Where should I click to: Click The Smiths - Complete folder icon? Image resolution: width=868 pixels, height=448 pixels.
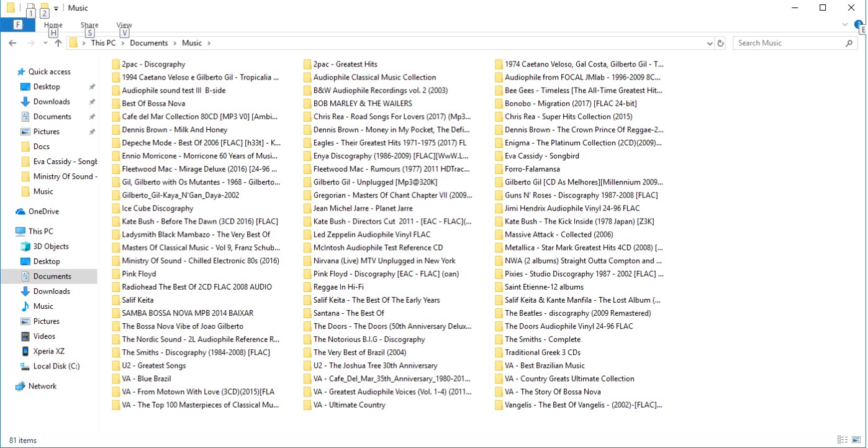click(x=499, y=339)
